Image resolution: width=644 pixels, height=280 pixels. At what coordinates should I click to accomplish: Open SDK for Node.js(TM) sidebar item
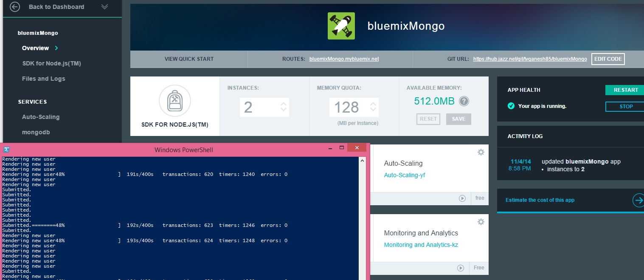click(x=51, y=63)
